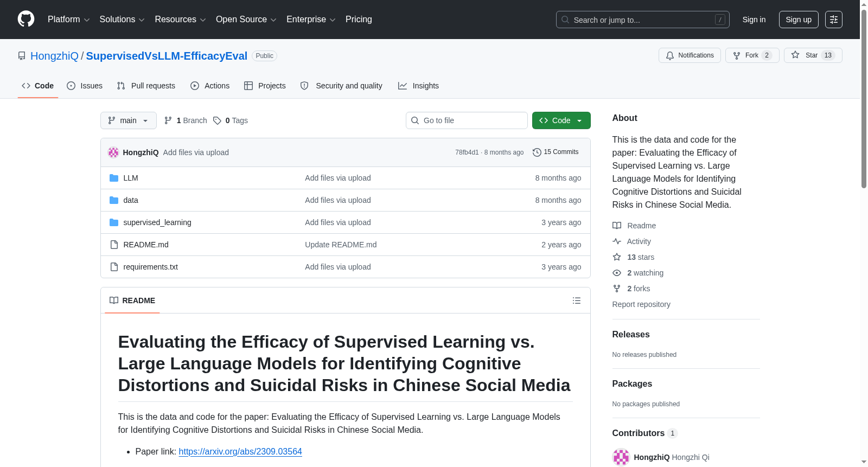Click the branch icon next to 1 Branch
The image size is (868, 467).
pos(168,120)
